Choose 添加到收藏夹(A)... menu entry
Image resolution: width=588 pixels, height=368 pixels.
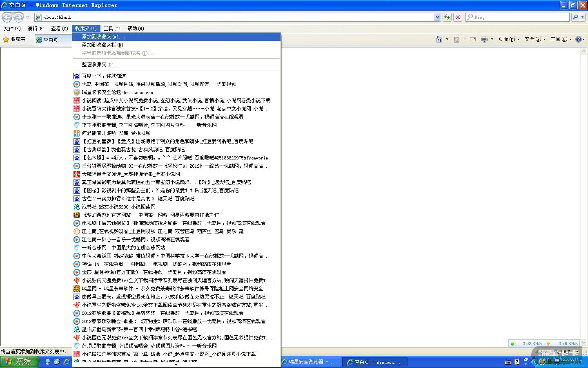(x=176, y=37)
